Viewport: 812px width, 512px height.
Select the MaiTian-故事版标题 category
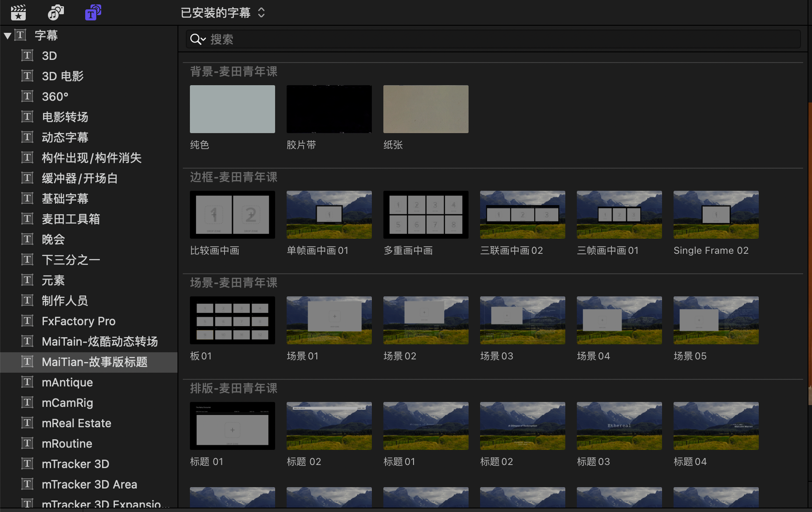89,362
